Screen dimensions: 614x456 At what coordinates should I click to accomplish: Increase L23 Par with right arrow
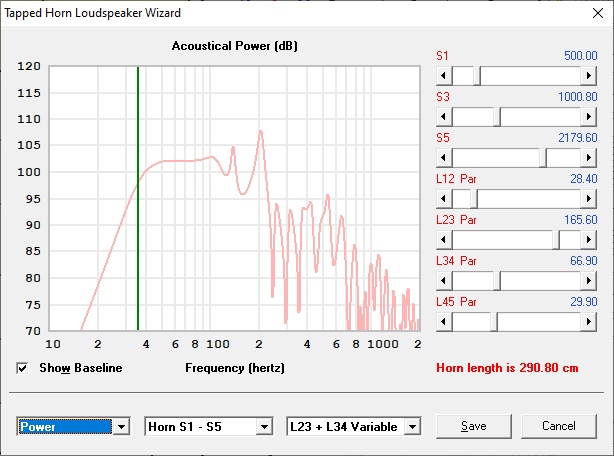pyautogui.click(x=588, y=240)
